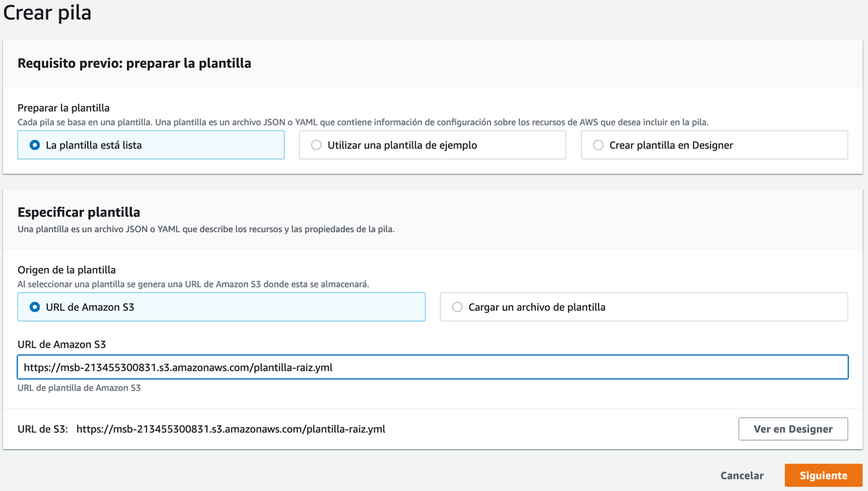Screen dimensions: 868x491
Task: Proceed with the orange Siguiente button
Action: pyautogui.click(x=824, y=476)
